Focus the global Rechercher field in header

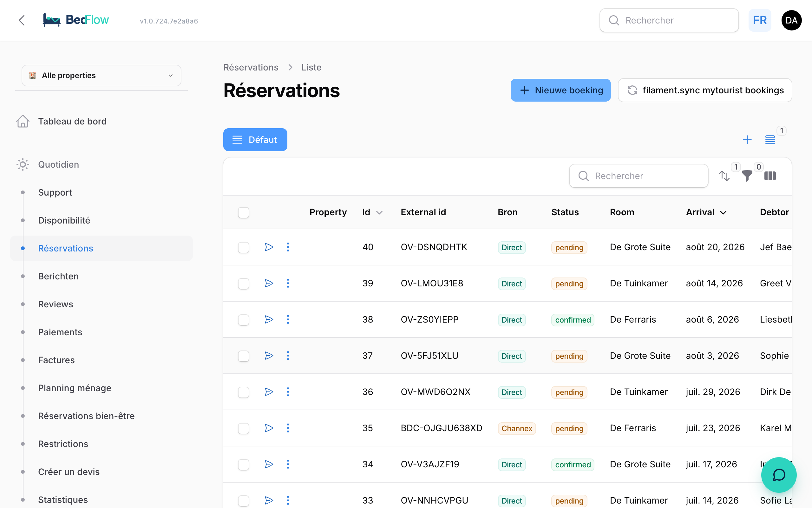pyautogui.click(x=669, y=21)
